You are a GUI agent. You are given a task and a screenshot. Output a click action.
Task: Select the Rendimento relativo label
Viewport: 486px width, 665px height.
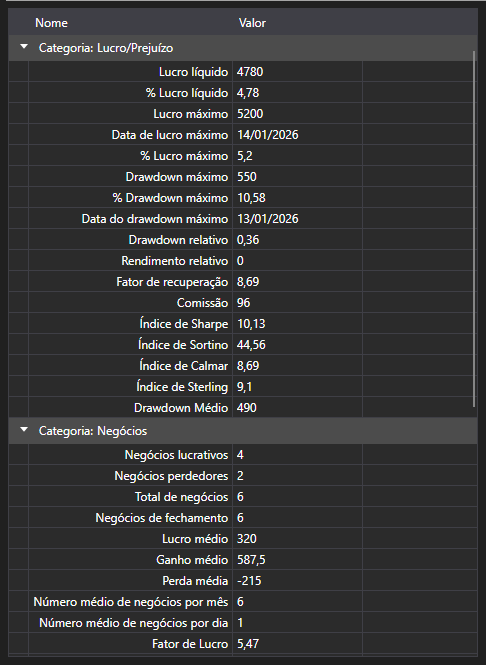click(x=175, y=261)
